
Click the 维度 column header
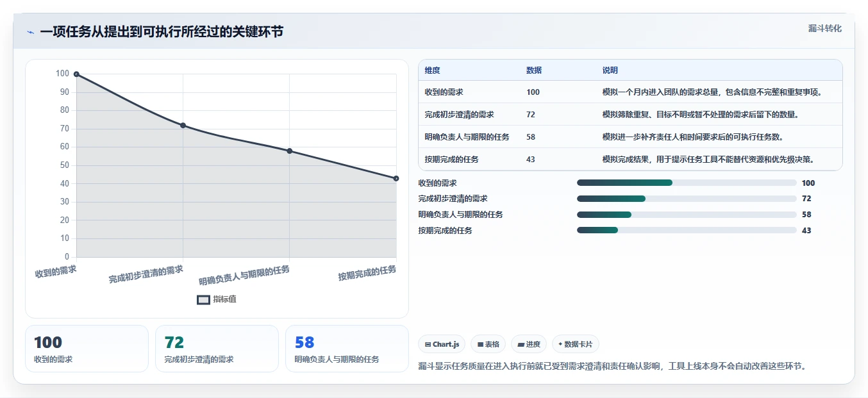432,70
